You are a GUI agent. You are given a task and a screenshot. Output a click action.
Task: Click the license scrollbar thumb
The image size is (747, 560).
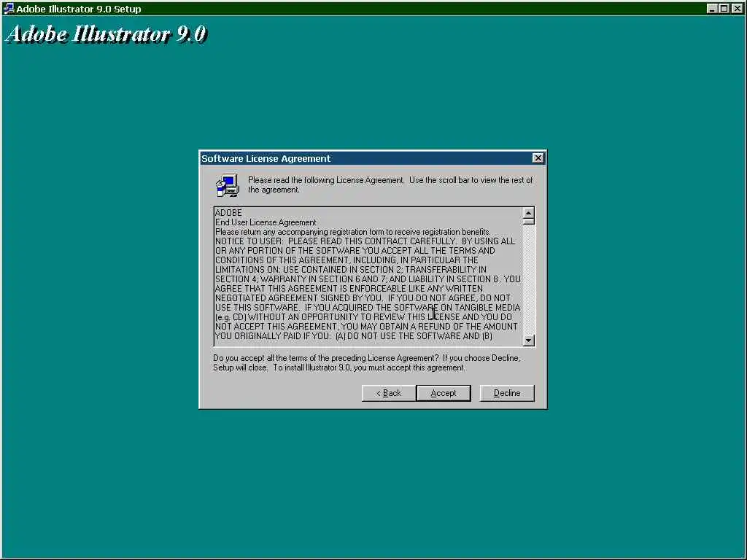pyautogui.click(x=528, y=222)
